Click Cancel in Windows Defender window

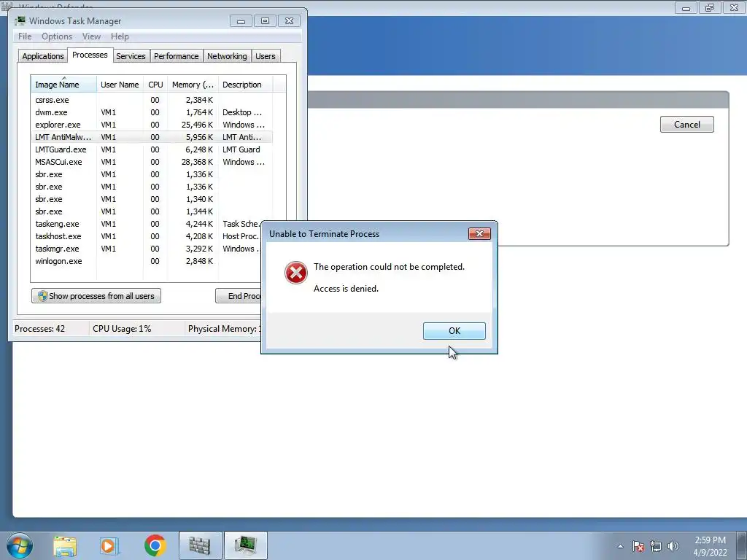(x=686, y=124)
